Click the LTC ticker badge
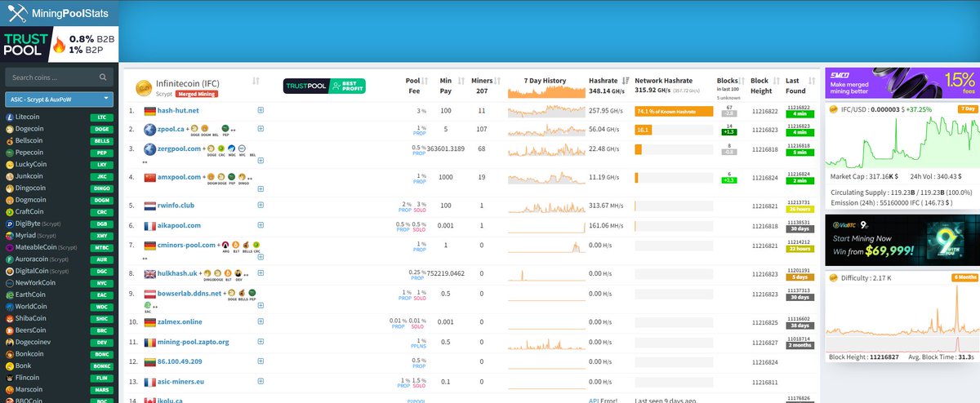The image size is (980, 403). tap(101, 117)
